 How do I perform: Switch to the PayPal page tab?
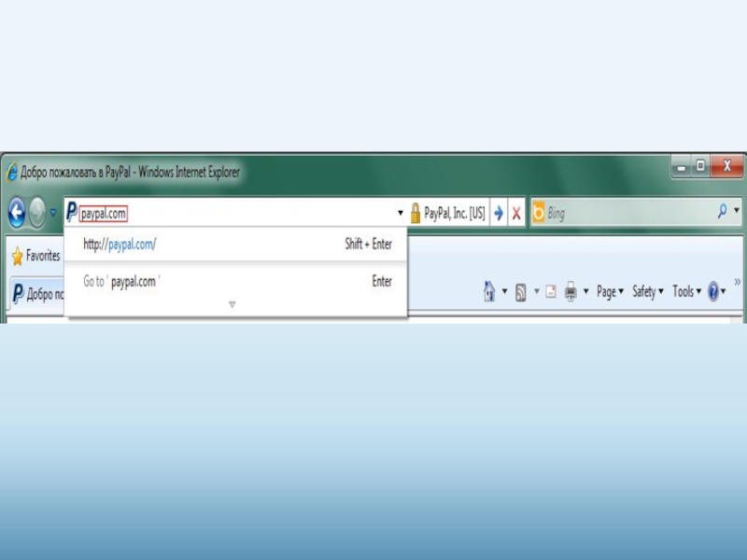coord(37,294)
